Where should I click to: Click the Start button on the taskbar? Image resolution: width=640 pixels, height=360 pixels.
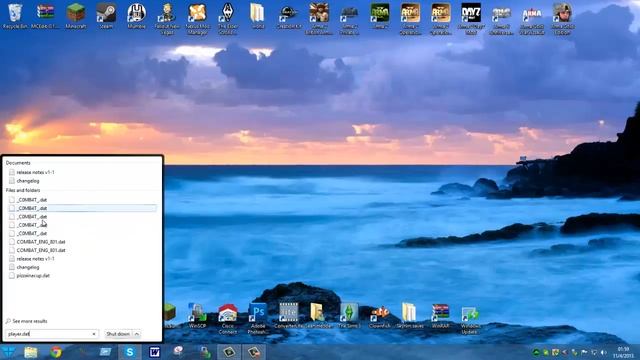pyautogui.click(x=8, y=352)
